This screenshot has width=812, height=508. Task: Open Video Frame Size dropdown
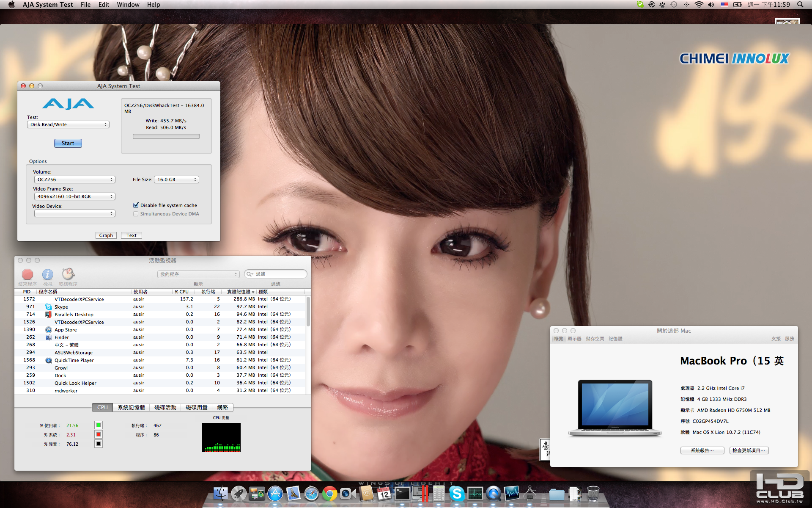tap(74, 196)
